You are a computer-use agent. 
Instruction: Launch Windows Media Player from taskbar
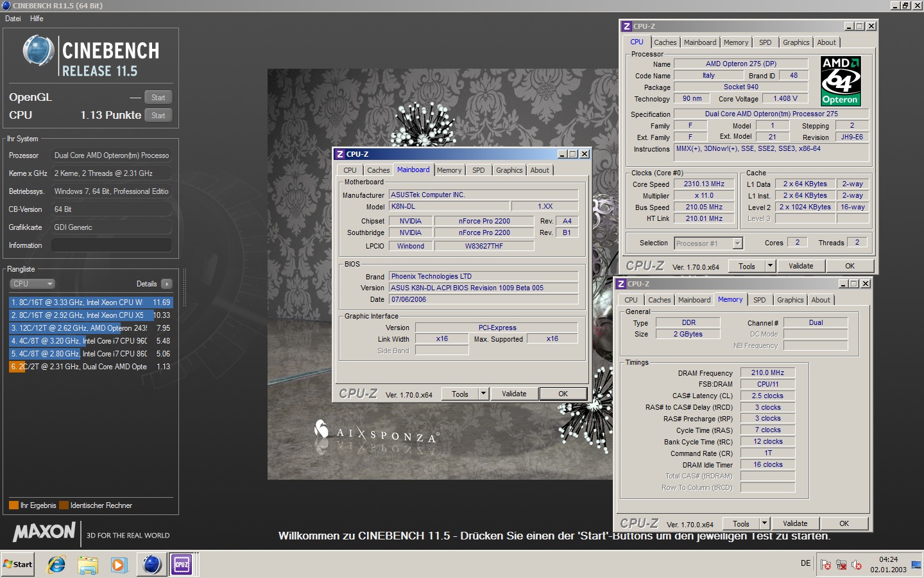[x=119, y=565]
